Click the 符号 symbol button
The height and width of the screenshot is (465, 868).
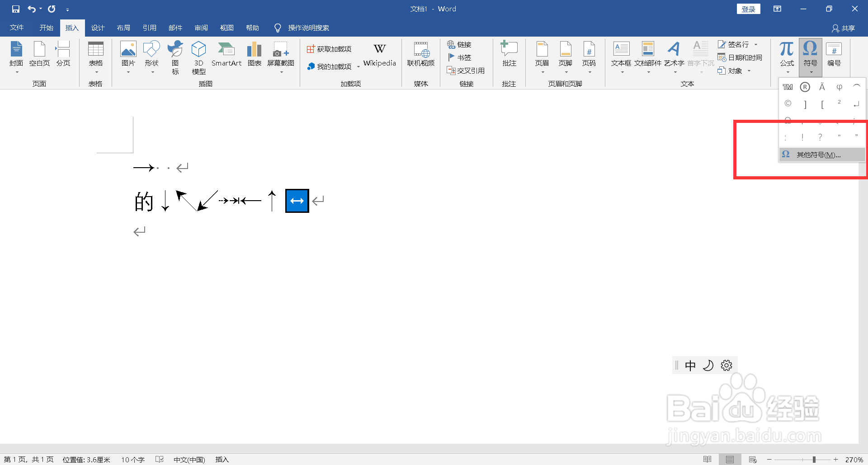(x=810, y=57)
